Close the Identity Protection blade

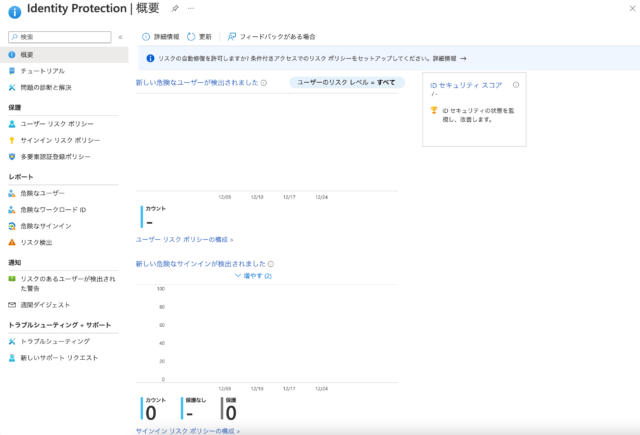[x=632, y=9]
